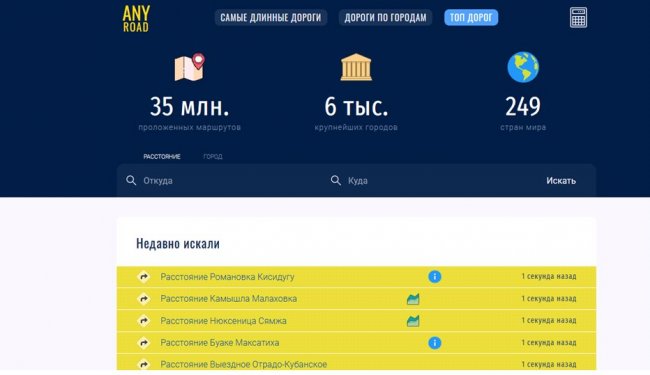
Task: Click chart icon on Нюксеница Сямжа row
Action: coord(413,321)
